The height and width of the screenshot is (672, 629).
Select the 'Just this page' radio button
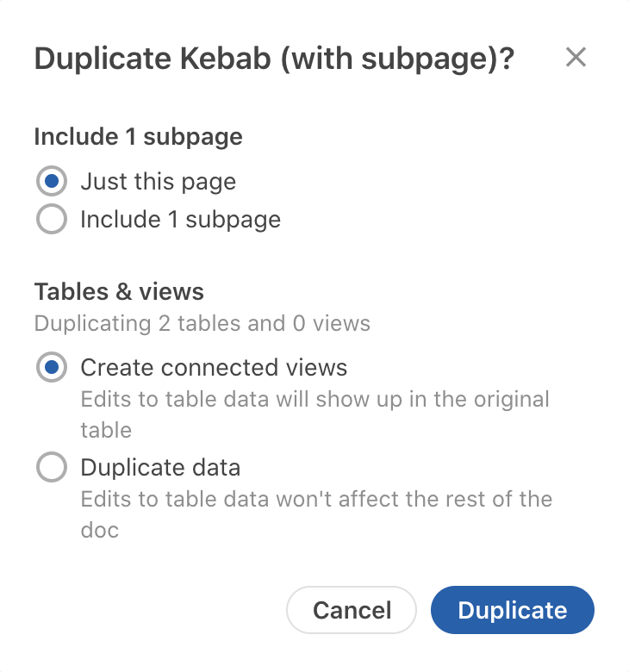[52, 182]
